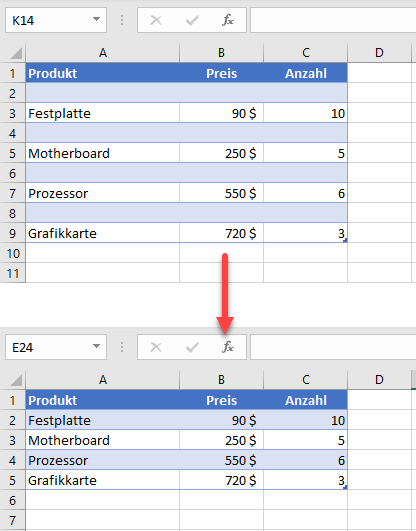The image size is (416, 531).
Task: Click 550 $ cell in row 4 of E24 sheet
Action: (x=221, y=460)
